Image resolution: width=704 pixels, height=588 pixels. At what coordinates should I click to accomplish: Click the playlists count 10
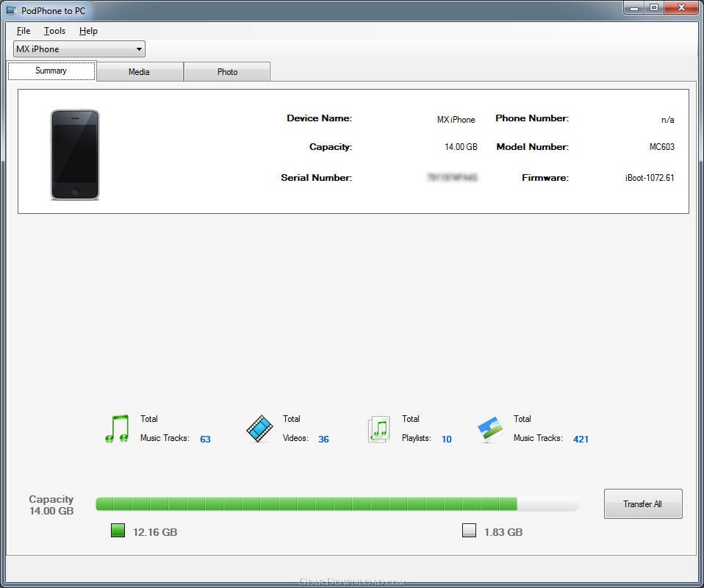446,439
